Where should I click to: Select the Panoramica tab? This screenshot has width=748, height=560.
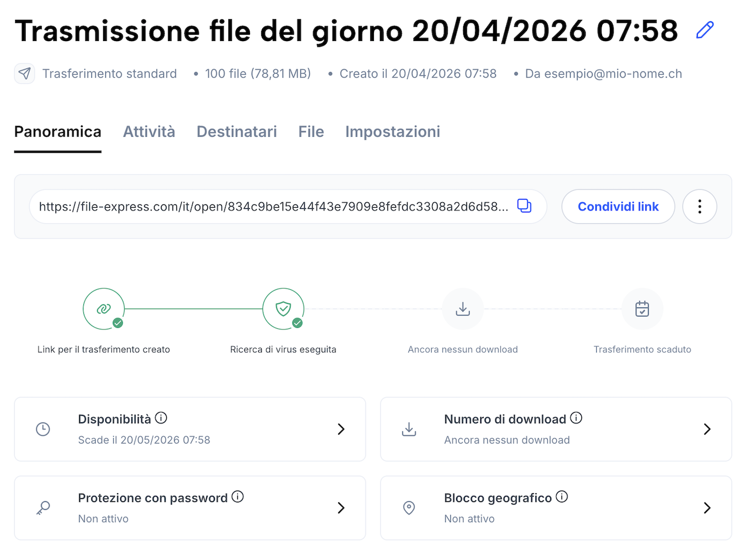(x=58, y=132)
